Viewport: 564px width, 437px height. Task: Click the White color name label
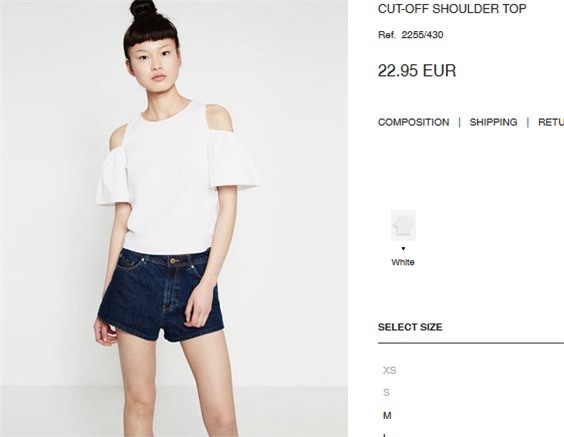403,262
